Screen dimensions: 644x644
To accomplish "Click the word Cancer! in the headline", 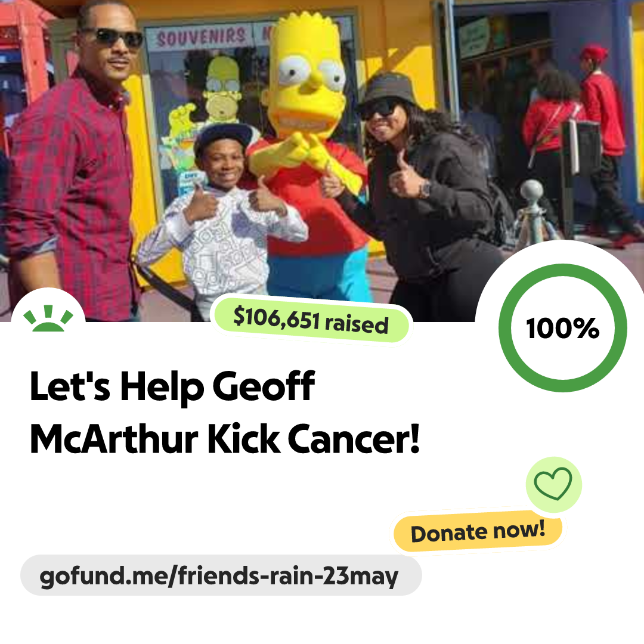I will pos(354,439).
